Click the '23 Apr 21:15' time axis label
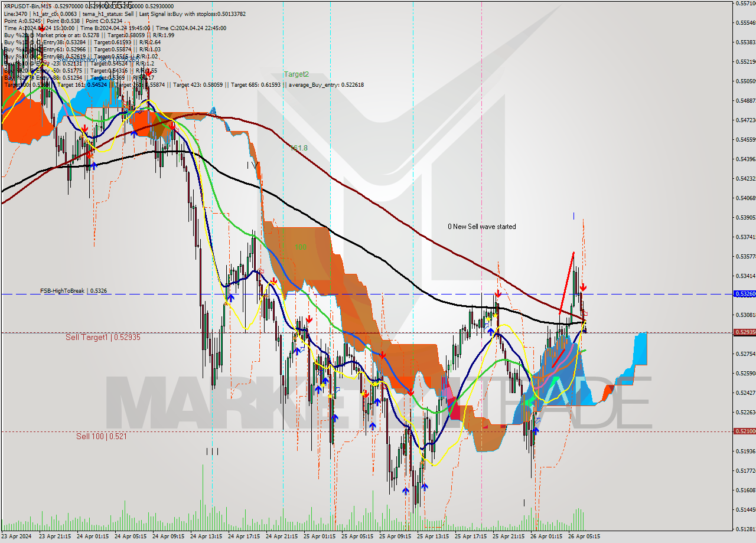 tap(56, 537)
